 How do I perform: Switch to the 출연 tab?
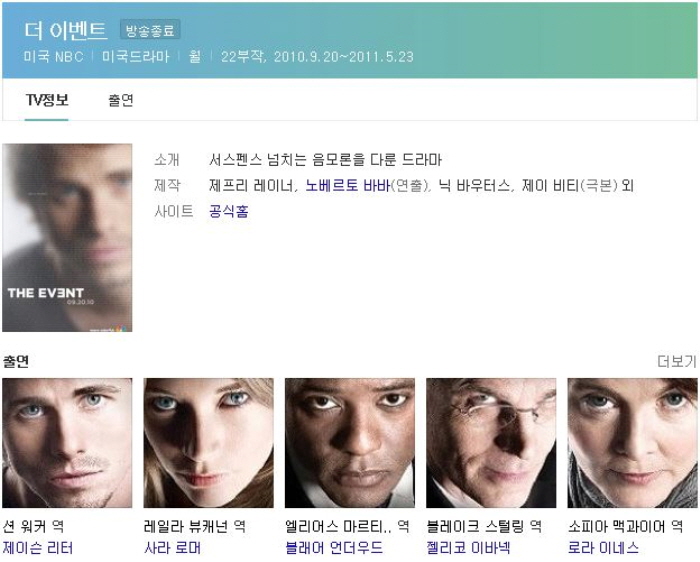[121, 100]
